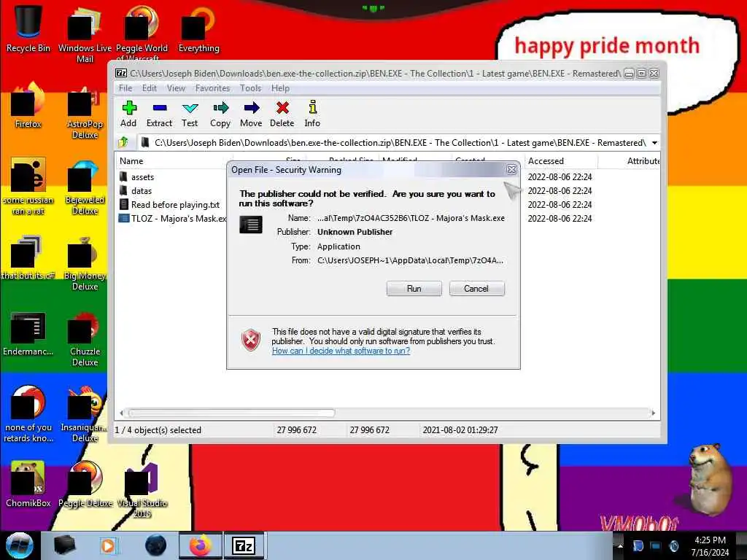This screenshot has width=747, height=560.
Task: Click the '1 / 4 object(s) selected' status text
Action: click(158, 430)
